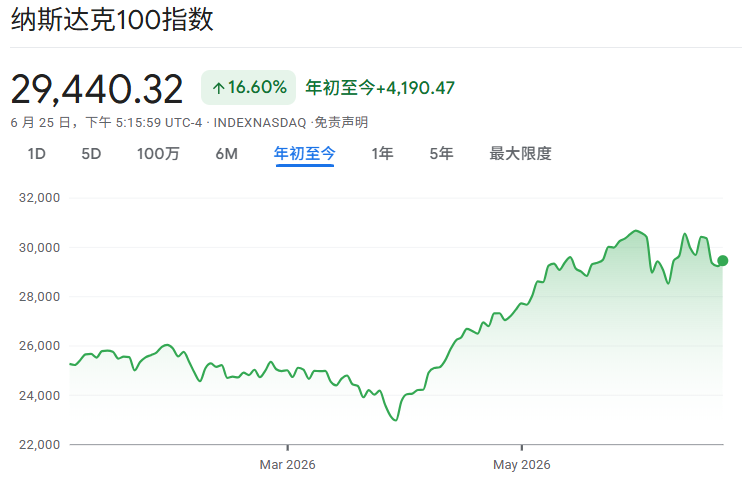The image size is (742, 481).
Task: Click the 16.60% change badge
Action: click(x=248, y=88)
